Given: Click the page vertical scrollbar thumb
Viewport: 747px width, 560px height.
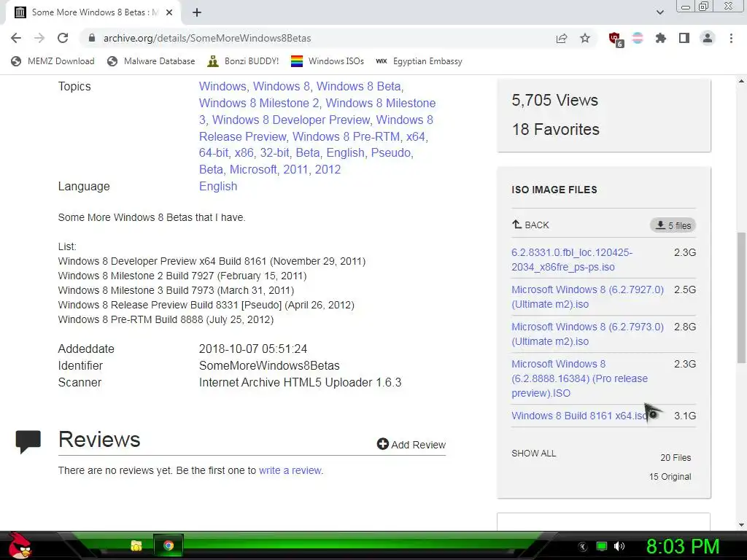Looking at the screenshot, I should [741, 298].
